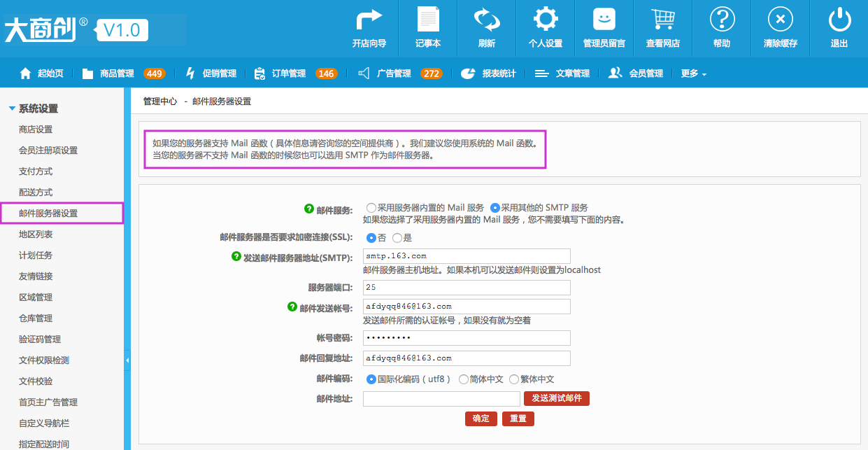Click green help icon next to 发送邮件服务器地址
The height and width of the screenshot is (450, 868).
tap(236, 257)
